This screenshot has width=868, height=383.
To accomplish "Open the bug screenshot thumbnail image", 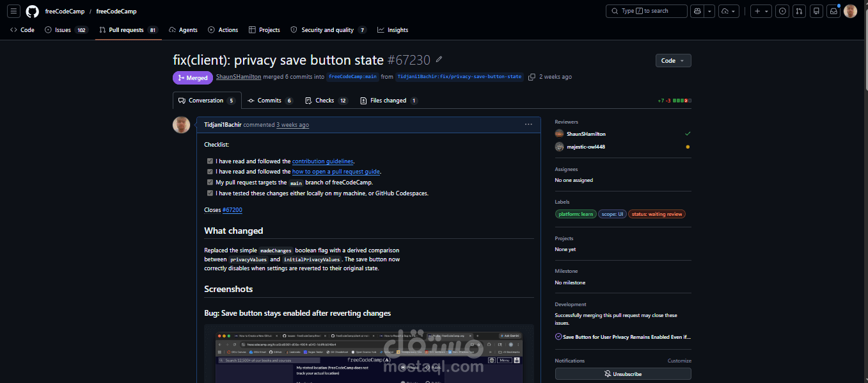I will (369, 356).
